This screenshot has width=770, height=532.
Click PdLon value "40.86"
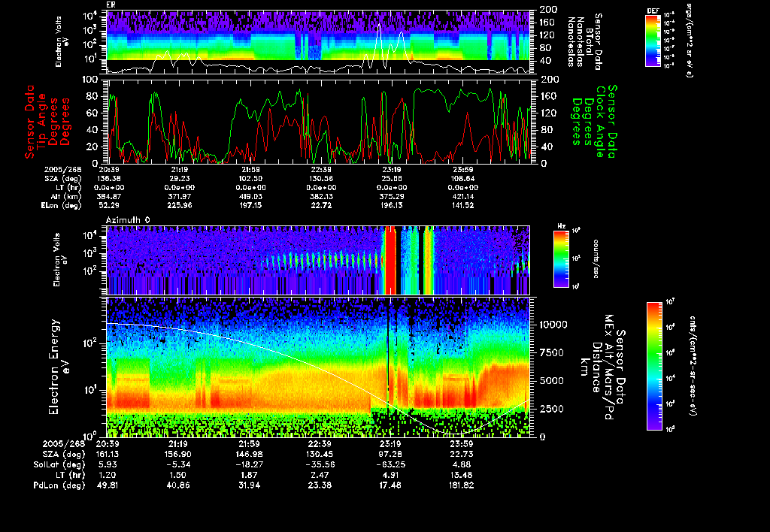pyautogui.click(x=178, y=485)
